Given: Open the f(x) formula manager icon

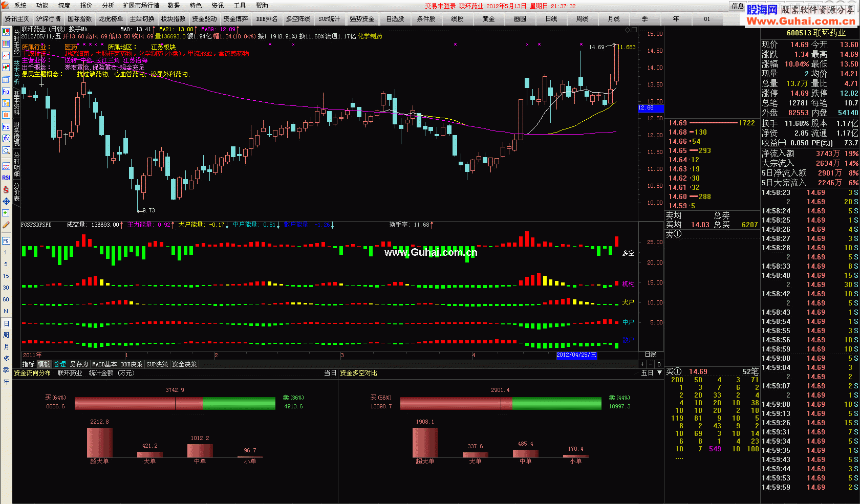Looking at the screenshot, I should pyautogui.click(x=6, y=138).
